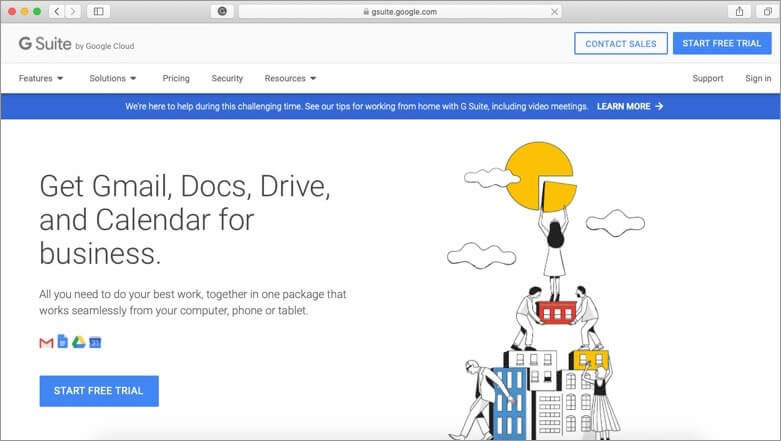Click the 'We're here to help' banner text
The height and width of the screenshot is (441, 781).
click(x=357, y=106)
